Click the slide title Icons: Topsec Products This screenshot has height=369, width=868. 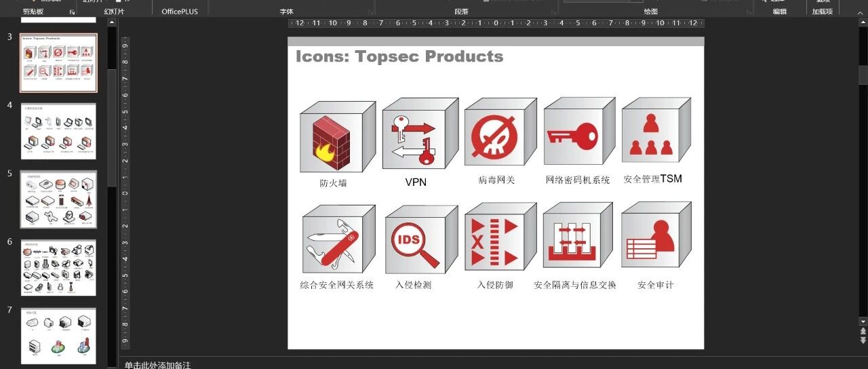[399, 56]
